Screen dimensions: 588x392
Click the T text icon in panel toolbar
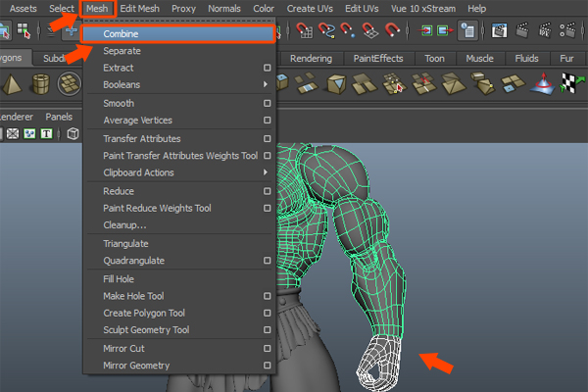pos(46,133)
